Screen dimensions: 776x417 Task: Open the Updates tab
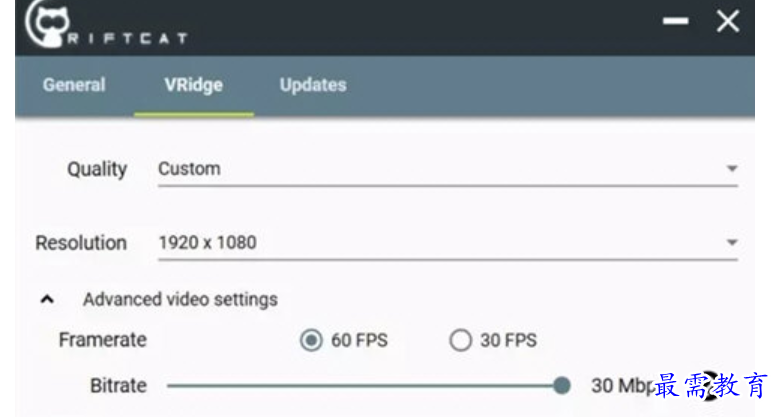pyautogui.click(x=313, y=85)
